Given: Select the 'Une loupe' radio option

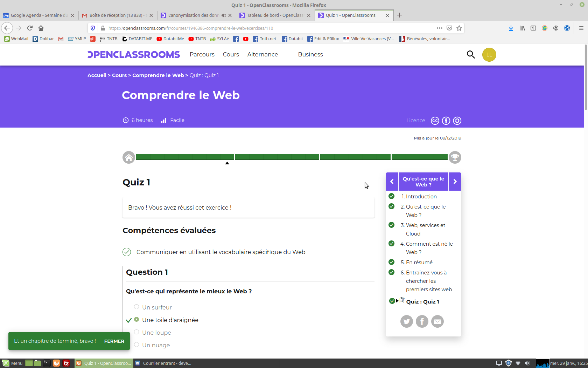Looking at the screenshot, I should tap(136, 332).
